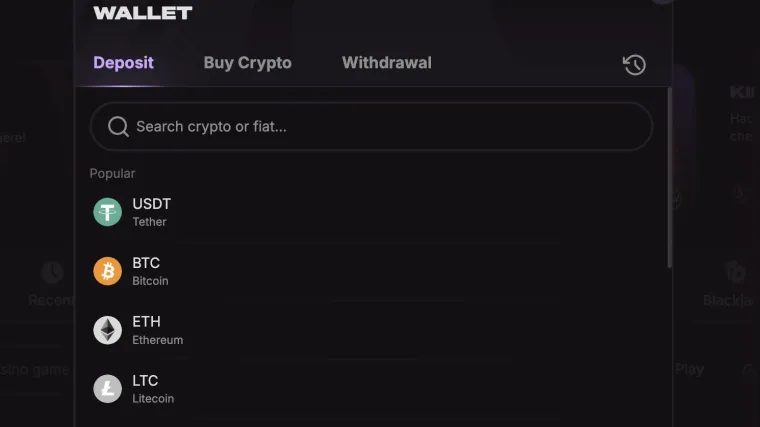
Task: Click the magnifying glass search icon
Action: [x=118, y=127]
